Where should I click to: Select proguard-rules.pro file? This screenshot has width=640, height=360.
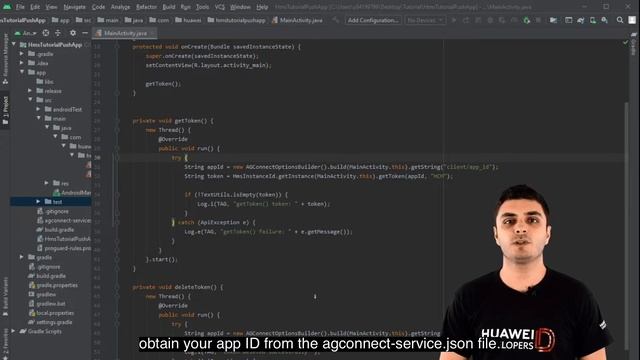[64, 248]
